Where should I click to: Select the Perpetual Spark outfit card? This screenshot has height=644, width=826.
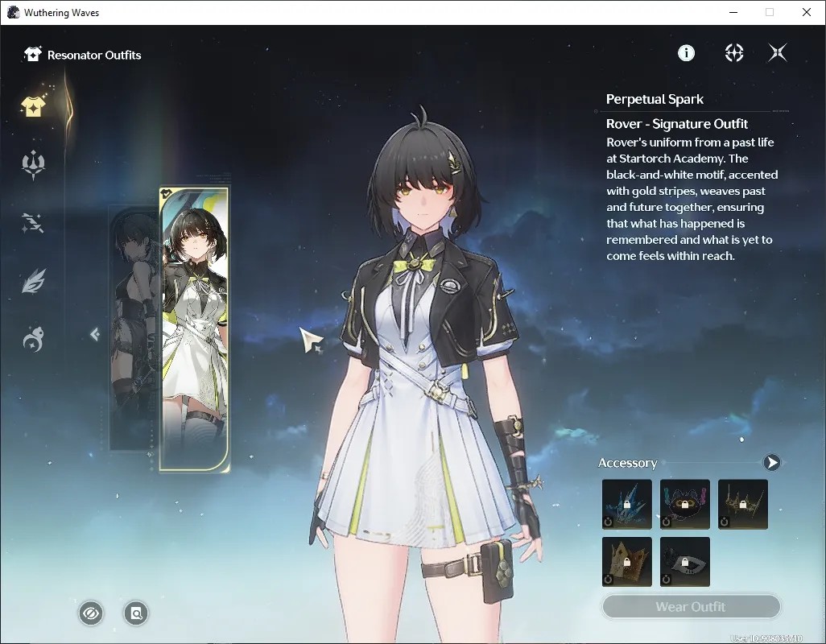click(x=194, y=329)
